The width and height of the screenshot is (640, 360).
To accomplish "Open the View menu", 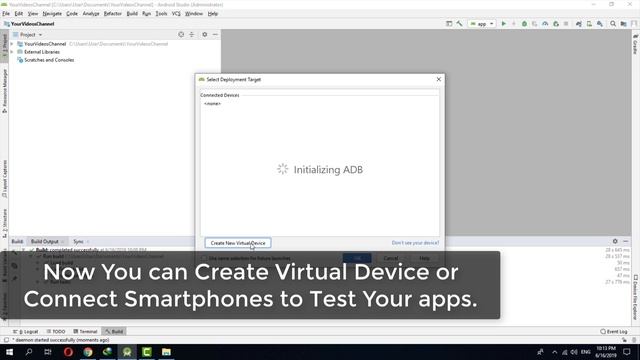I will 33,13.
